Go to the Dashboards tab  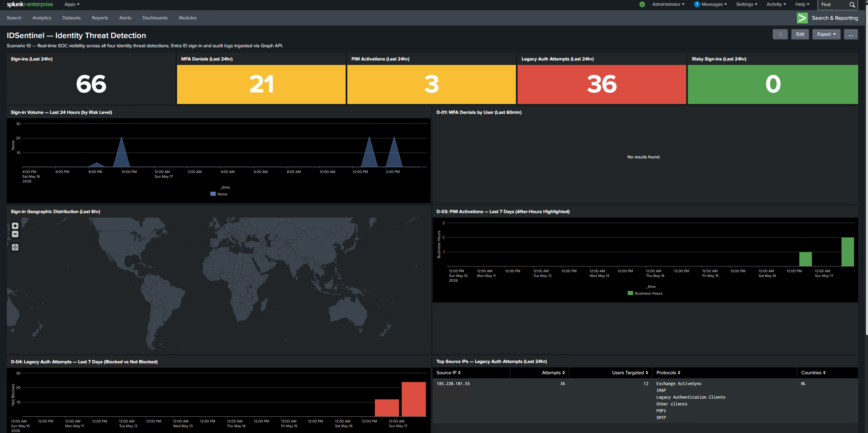tap(155, 18)
